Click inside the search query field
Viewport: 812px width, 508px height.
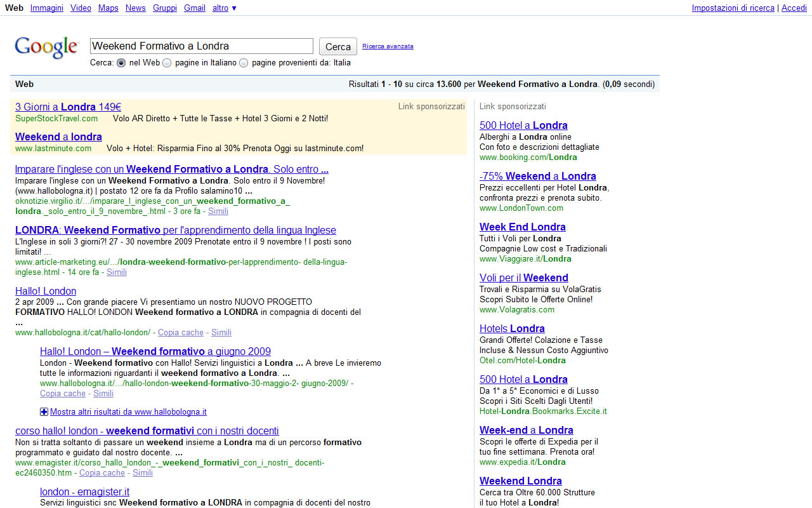(x=202, y=46)
